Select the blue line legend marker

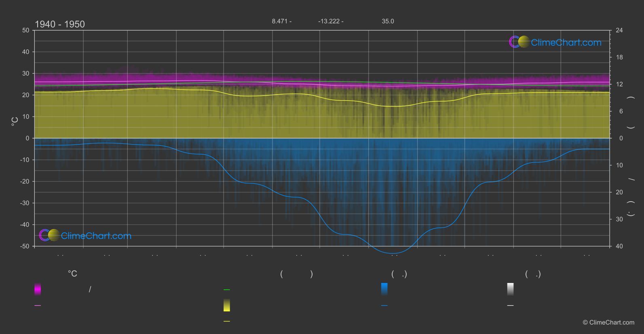384,306
